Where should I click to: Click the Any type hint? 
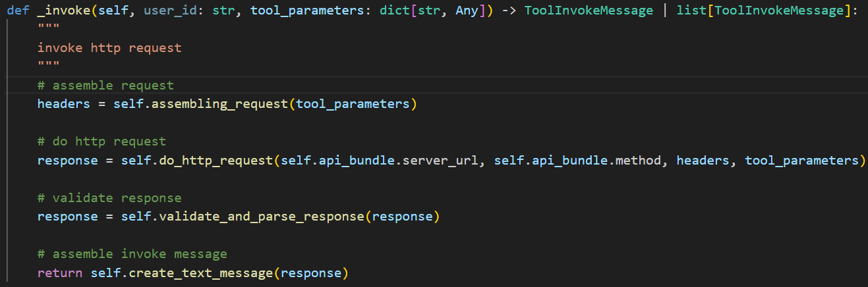467,11
